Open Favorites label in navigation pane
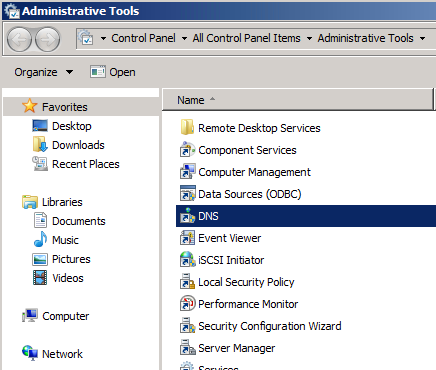436x370 pixels. click(x=65, y=107)
